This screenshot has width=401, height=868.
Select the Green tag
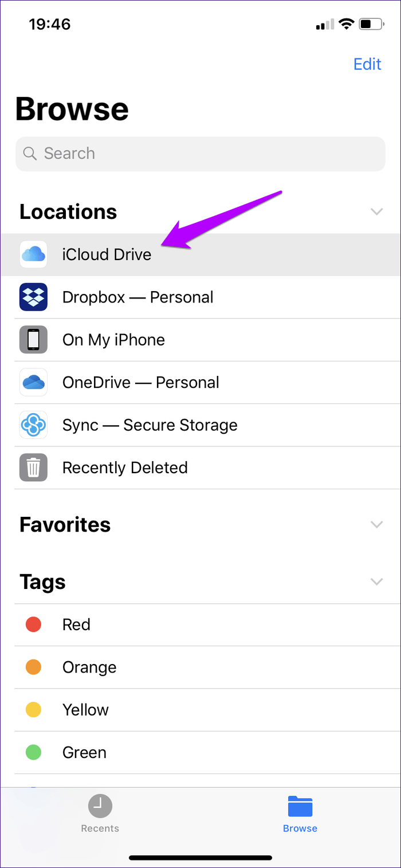pos(84,752)
